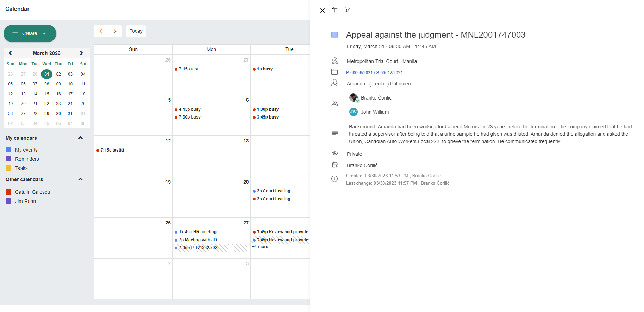Toggle Catalin Galescu calendar checkbox
The width and height of the screenshot is (644, 312).
(8, 192)
